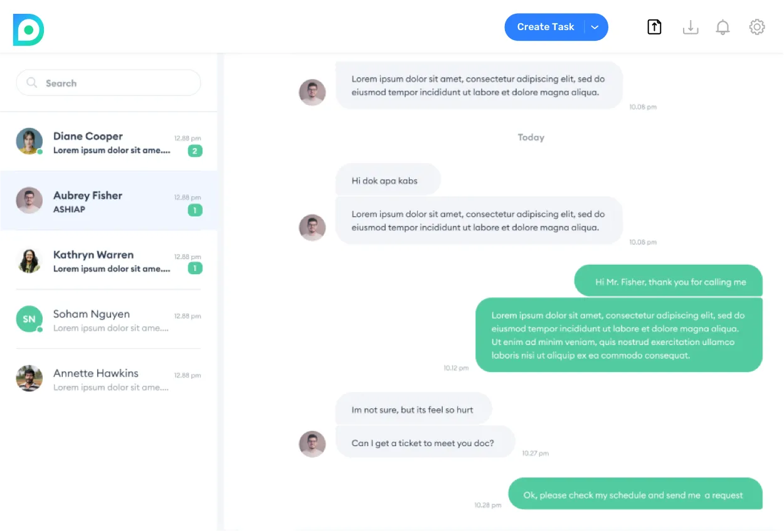Click the upload icon in the header
The image size is (784, 532).
coord(654,27)
